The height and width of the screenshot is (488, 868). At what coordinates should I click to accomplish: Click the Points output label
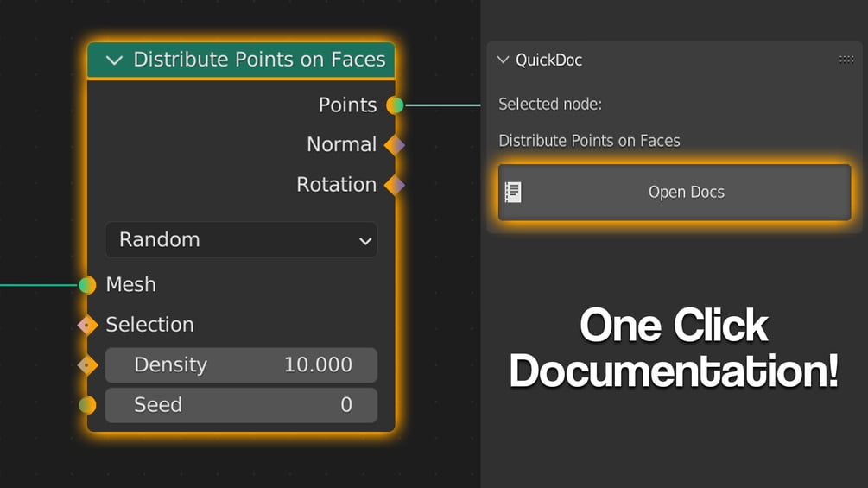pos(348,105)
